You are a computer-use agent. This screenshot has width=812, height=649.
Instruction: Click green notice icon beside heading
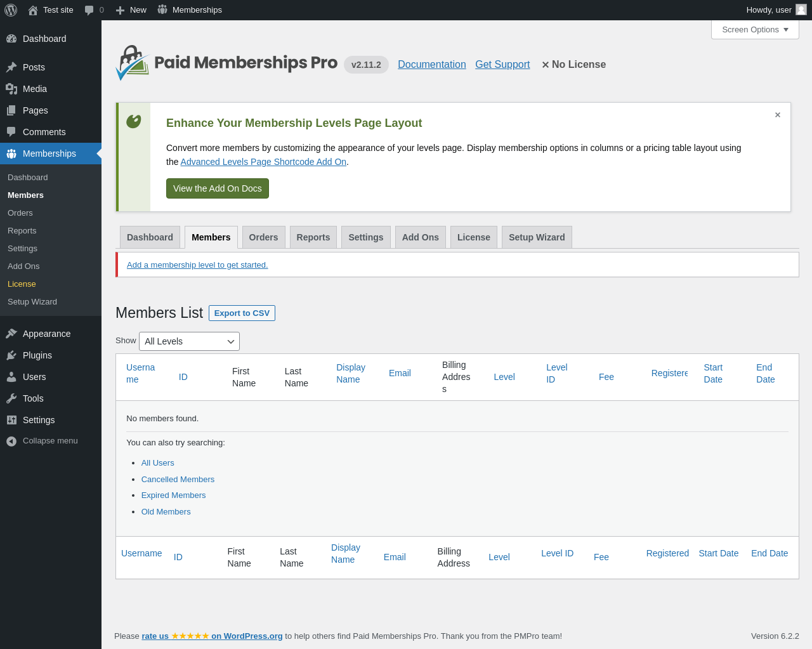134,121
